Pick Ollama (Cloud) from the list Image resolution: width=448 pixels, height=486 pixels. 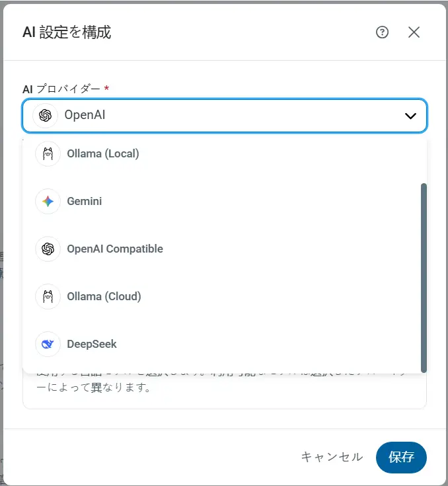click(222, 297)
